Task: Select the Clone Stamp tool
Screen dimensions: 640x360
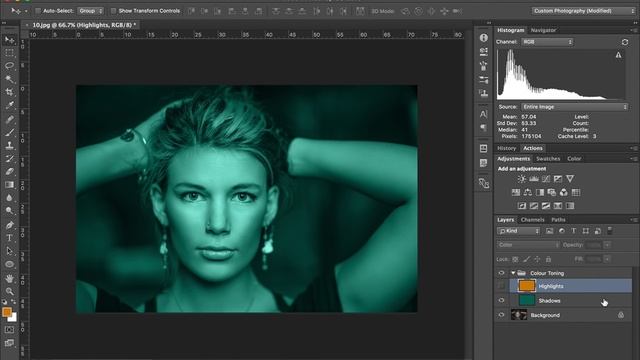Action: (x=9, y=145)
